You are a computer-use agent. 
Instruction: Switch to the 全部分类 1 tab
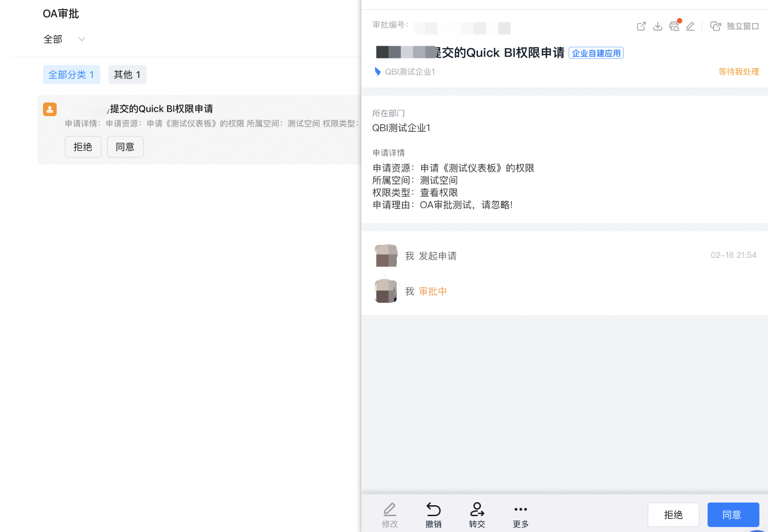pos(72,75)
